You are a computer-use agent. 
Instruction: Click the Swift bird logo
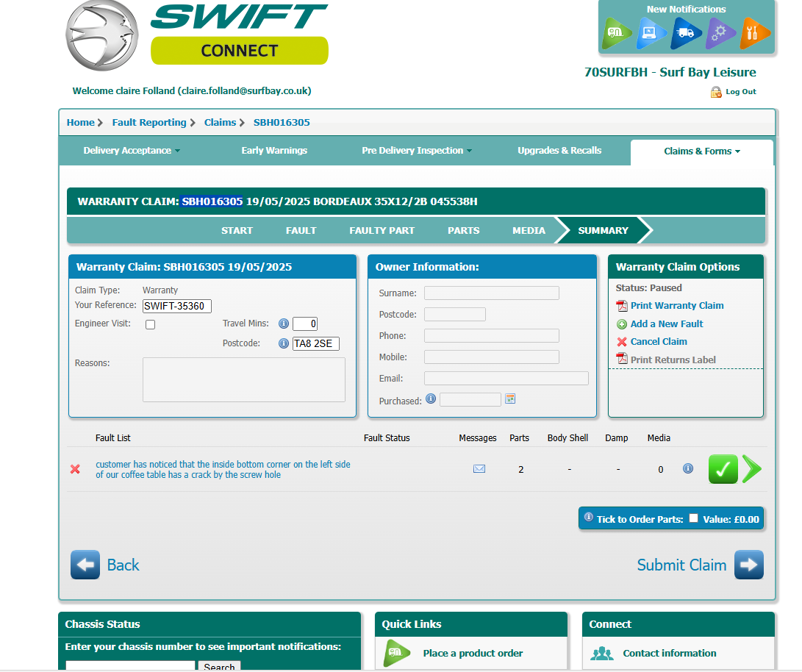coord(101,35)
